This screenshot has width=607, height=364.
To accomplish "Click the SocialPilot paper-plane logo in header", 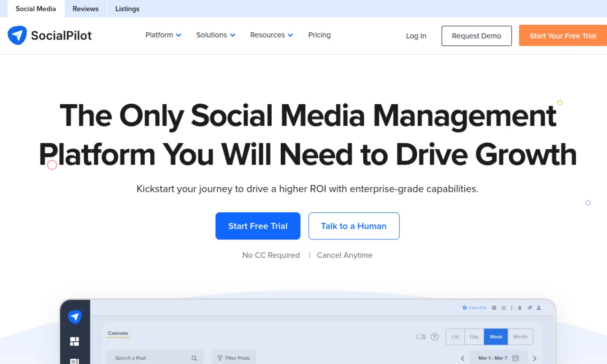I will click(17, 36).
